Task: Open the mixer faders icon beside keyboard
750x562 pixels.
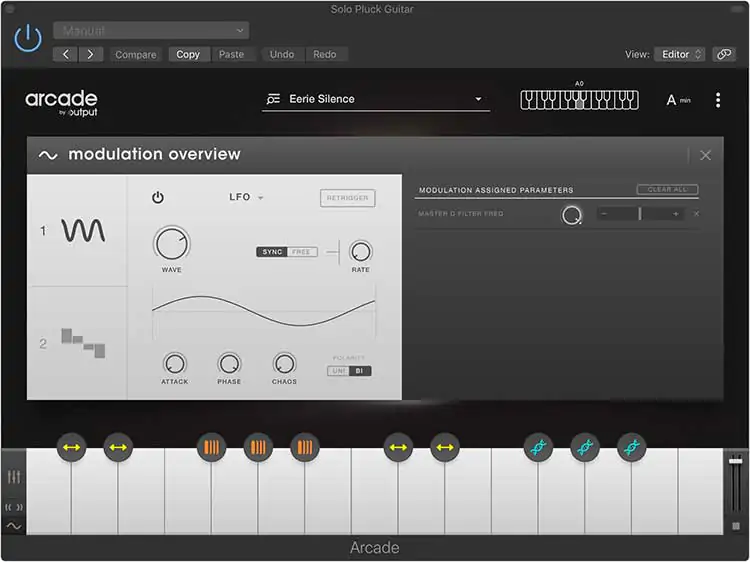Action: tap(14, 476)
